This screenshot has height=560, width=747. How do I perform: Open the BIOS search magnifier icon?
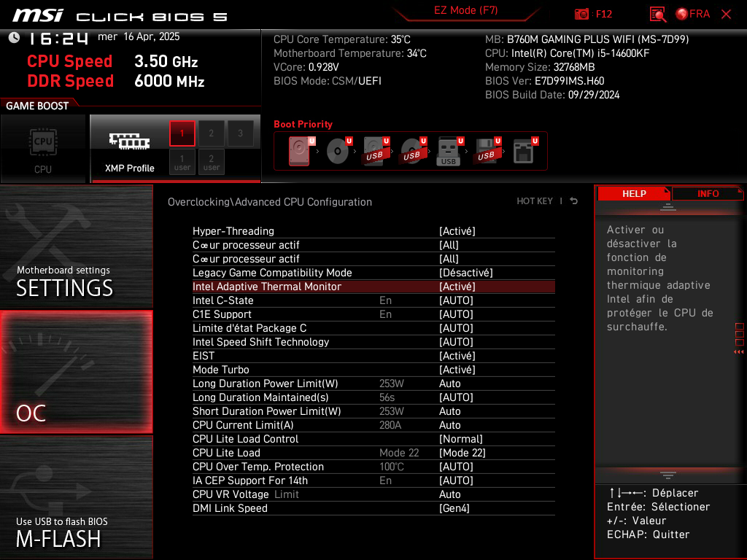tap(658, 14)
